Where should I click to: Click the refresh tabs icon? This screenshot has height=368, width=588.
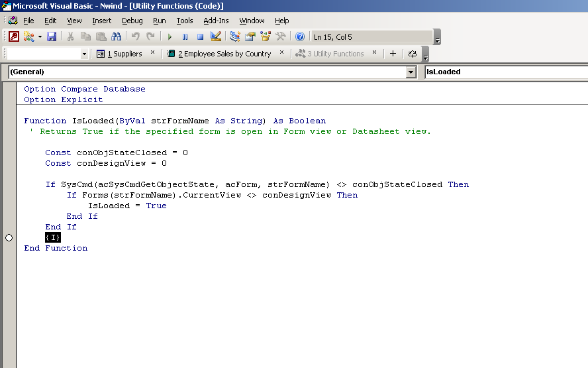click(x=412, y=54)
